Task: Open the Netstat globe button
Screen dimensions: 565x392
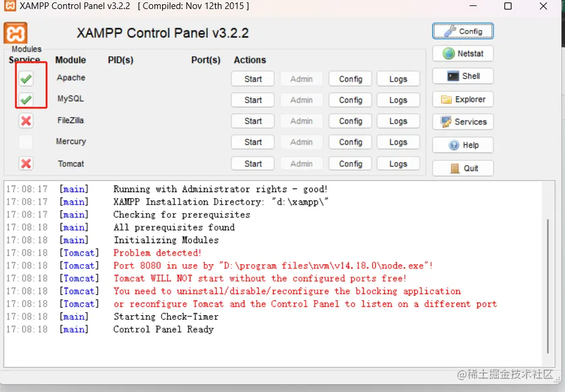Action: click(x=463, y=53)
